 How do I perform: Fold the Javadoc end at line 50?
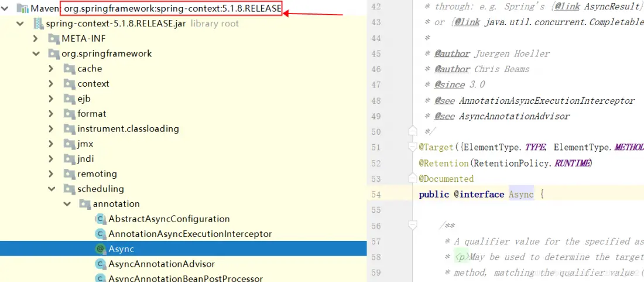click(413, 131)
